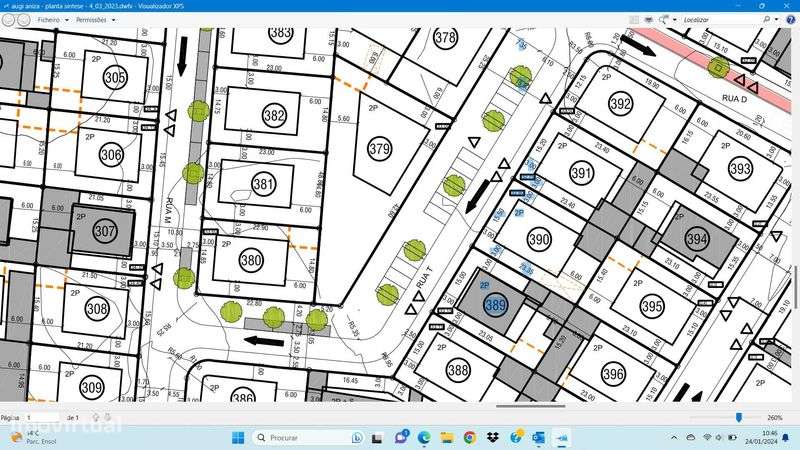Open Outlook from taskbar
Screen dimensions: 800x450
(538, 438)
